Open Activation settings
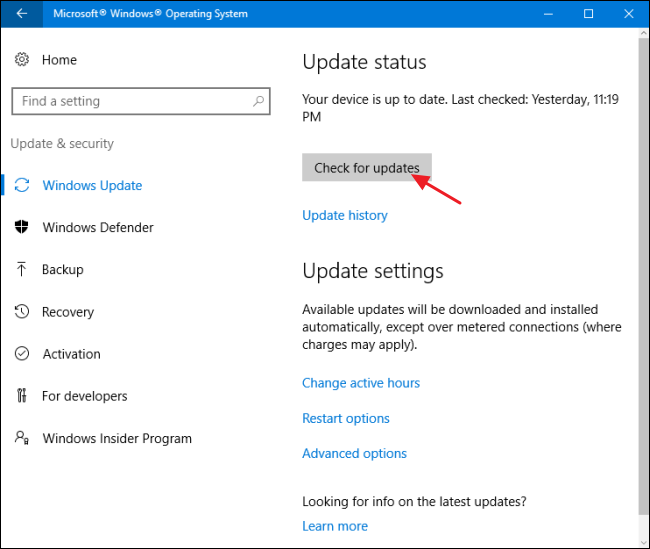The width and height of the screenshot is (650, 549). tap(72, 354)
